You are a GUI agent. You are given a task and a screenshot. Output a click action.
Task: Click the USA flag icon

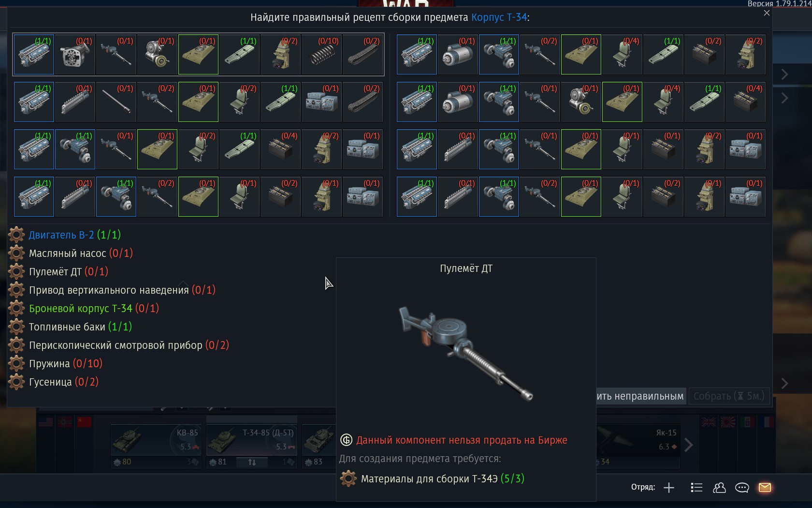[45, 422]
